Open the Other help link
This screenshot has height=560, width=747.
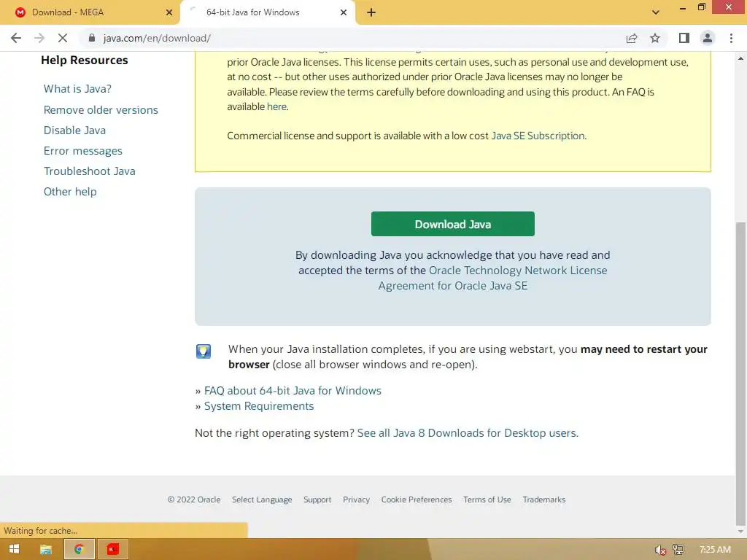point(70,192)
